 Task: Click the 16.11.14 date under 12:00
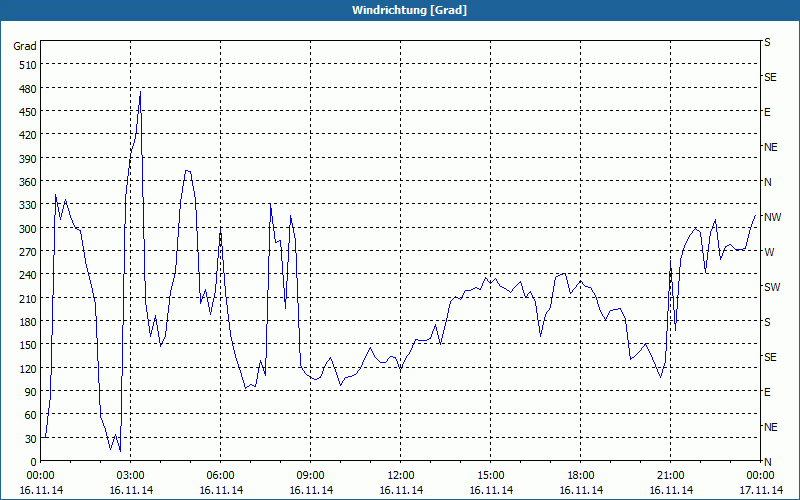[x=401, y=490]
